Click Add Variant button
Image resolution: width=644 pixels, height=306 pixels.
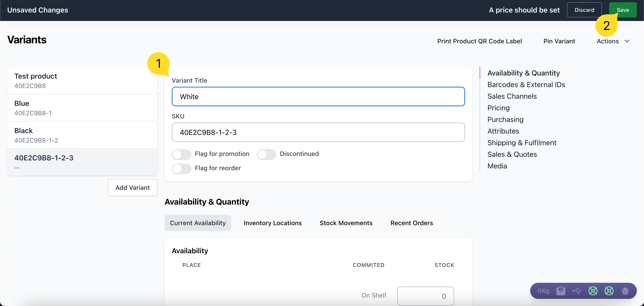tap(133, 188)
